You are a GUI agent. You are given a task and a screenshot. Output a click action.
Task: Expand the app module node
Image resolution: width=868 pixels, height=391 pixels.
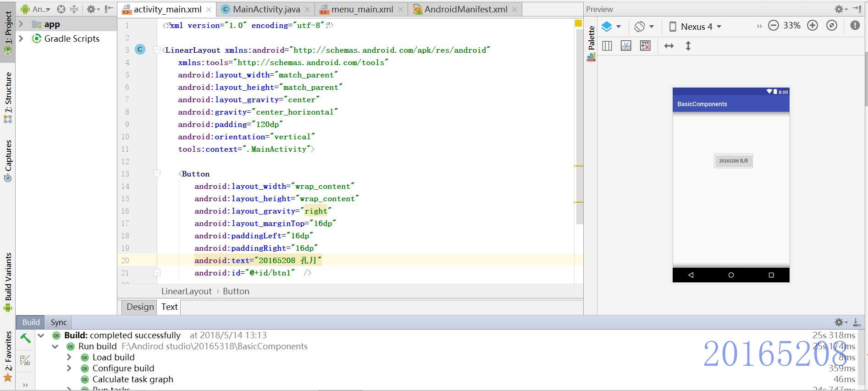21,24
